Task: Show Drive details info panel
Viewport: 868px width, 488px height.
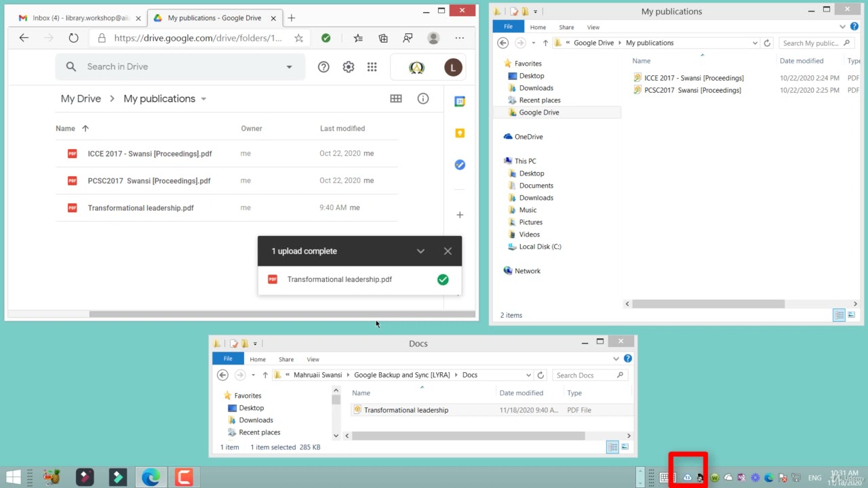Action: point(423,98)
